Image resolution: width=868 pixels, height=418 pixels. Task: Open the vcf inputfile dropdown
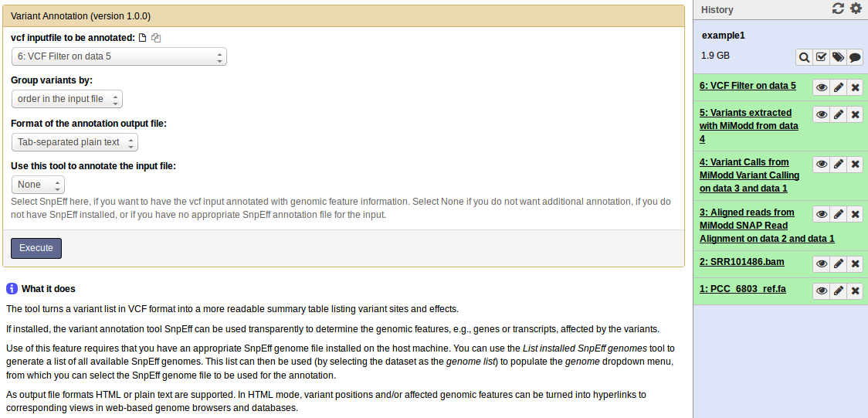tap(119, 56)
